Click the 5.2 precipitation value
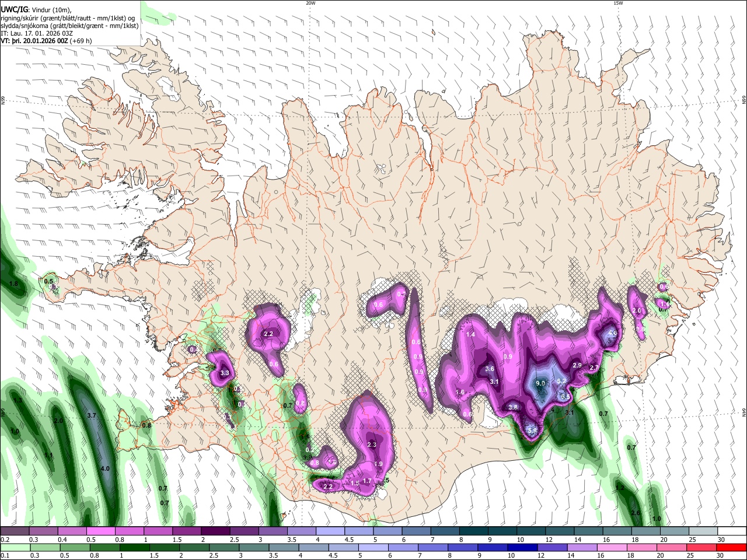747x560 pixels. (x=561, y=381)
